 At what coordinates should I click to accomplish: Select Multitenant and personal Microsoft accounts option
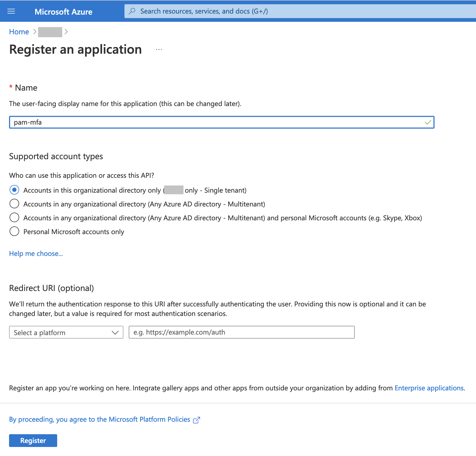(14, 217)
